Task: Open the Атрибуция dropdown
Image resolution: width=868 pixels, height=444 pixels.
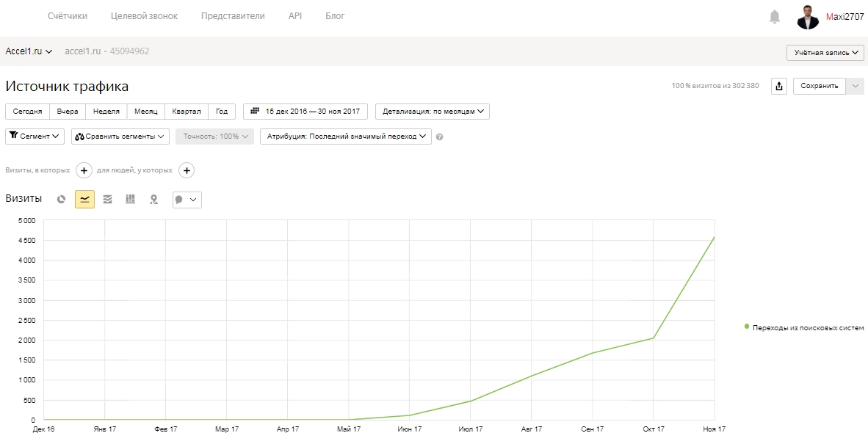Action: [345, 136]
